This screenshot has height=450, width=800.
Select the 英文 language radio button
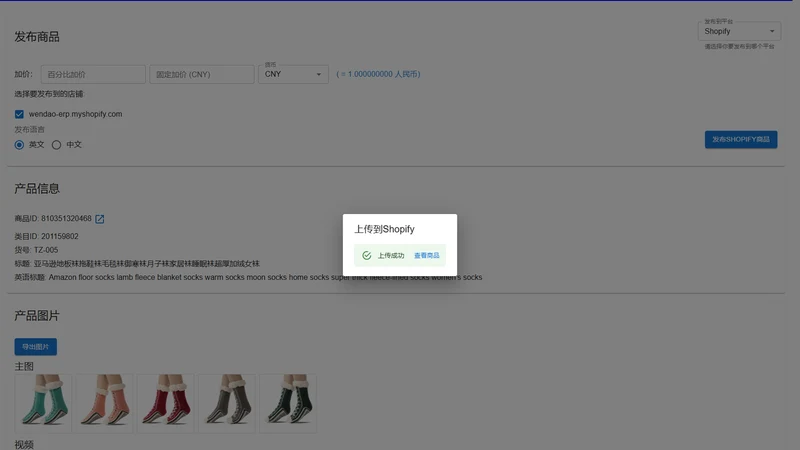[x=19, y=145]
